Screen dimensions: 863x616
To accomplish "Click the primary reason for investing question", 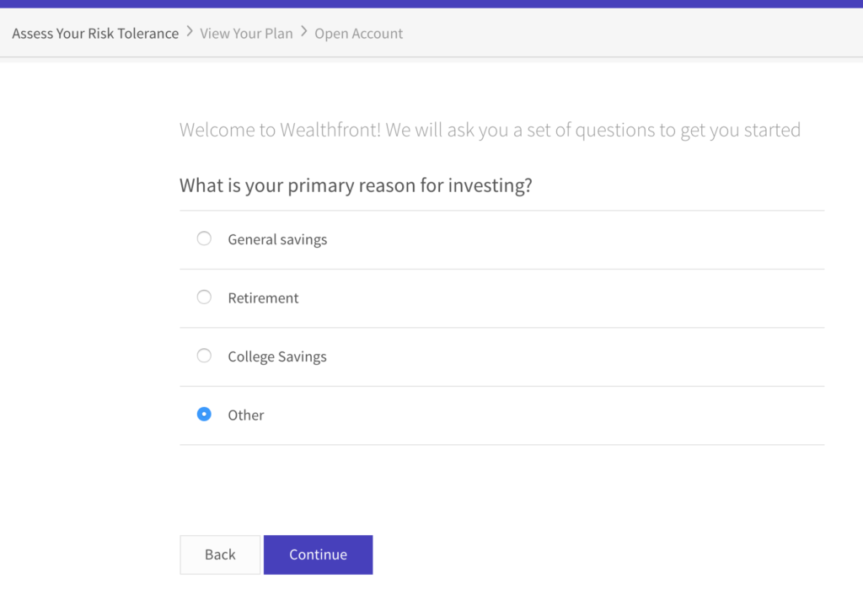I will [x=356, y=185].
